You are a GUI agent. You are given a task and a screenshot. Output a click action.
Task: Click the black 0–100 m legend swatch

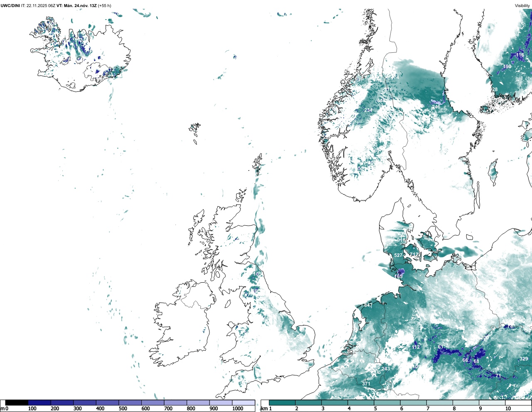(17, 402)
